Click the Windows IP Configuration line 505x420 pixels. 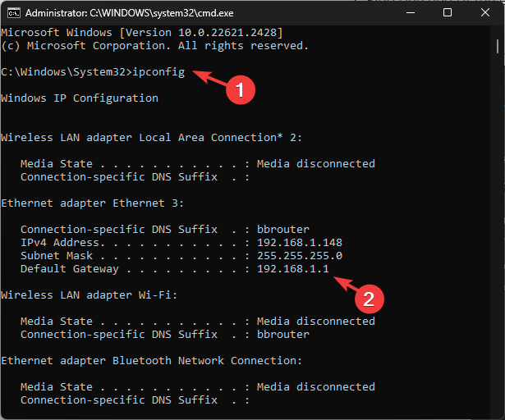[80, 98]
